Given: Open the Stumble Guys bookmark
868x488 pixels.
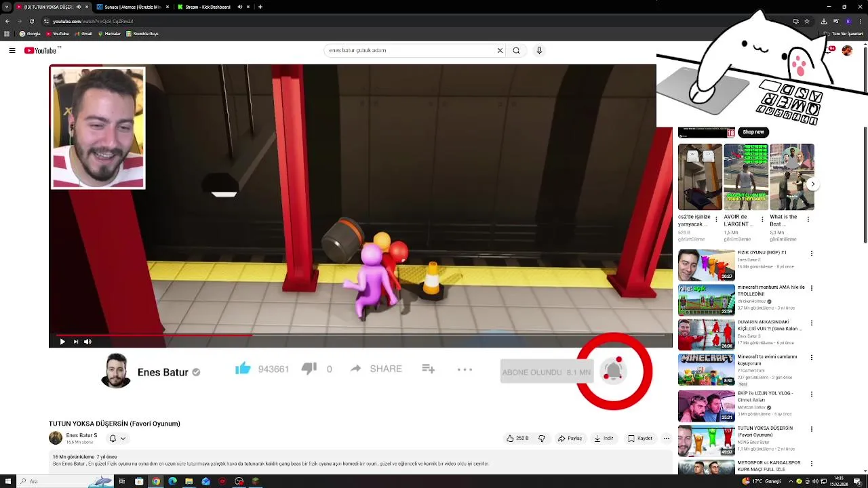Looking at the screenshot, I should click(142, 34).
